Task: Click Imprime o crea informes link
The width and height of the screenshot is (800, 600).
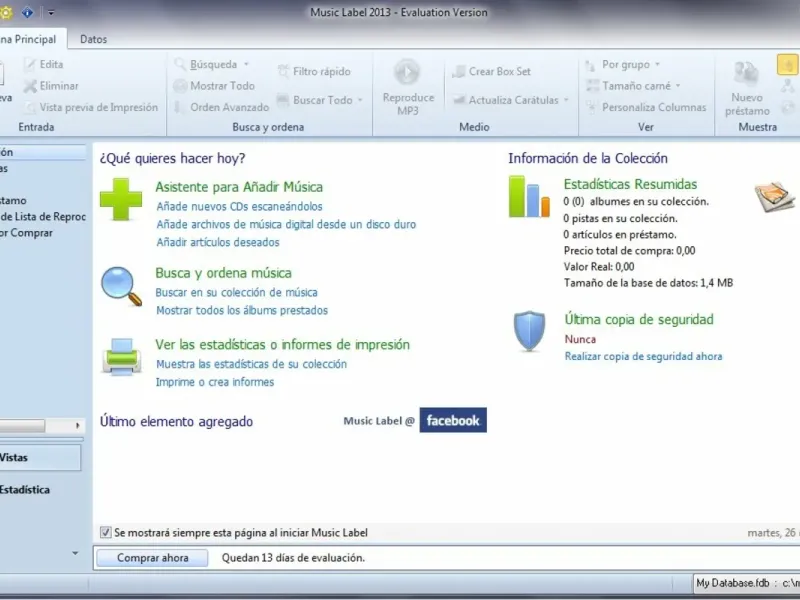Action: tap(215, 382)
